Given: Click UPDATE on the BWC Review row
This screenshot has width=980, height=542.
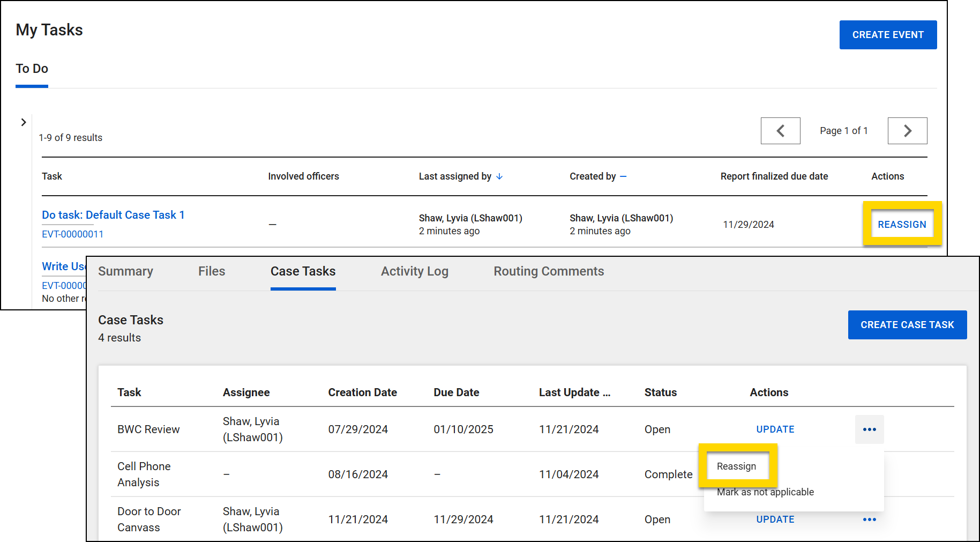Looking at the screenshot, I should tap(775, 429).
